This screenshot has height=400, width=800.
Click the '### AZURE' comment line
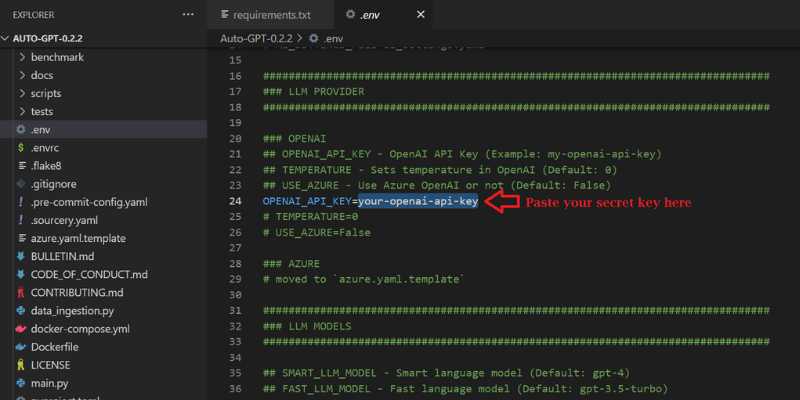click(x=291, y=264)
